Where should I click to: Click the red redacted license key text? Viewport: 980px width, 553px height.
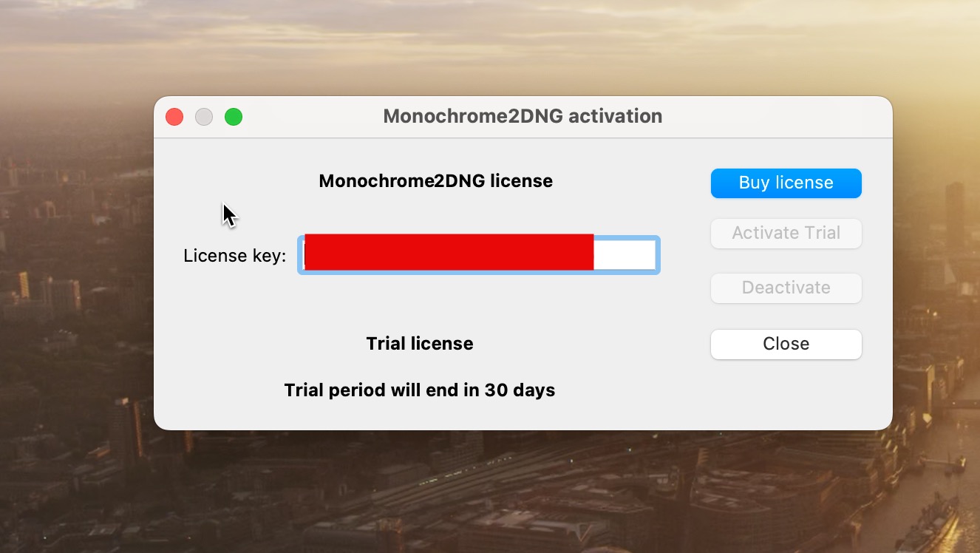(449, 252)
